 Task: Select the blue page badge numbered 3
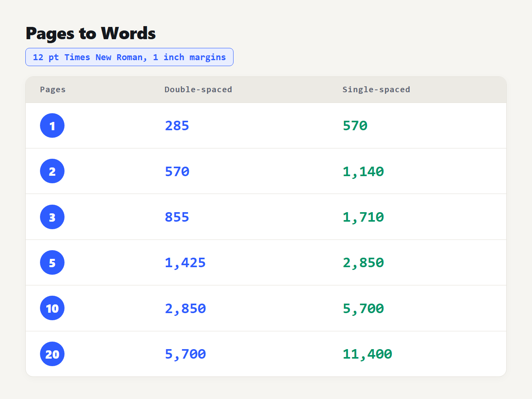tap(52, 217)
